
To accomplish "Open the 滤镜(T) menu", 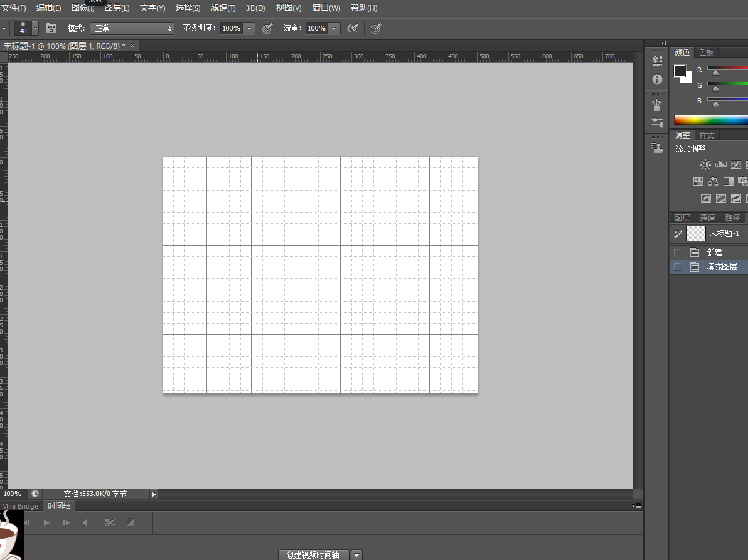I will point(223,8).
